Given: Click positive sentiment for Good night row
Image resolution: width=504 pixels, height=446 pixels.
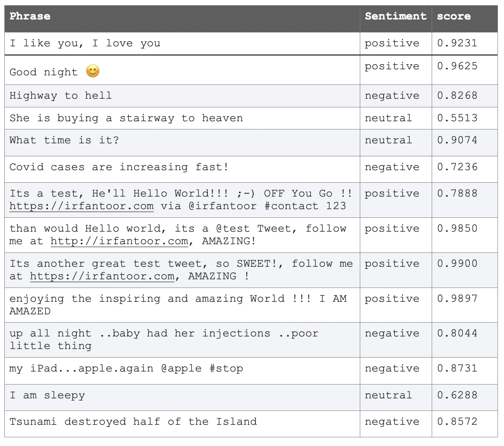Looking at the screenshot, I should [x=392, y=67].
